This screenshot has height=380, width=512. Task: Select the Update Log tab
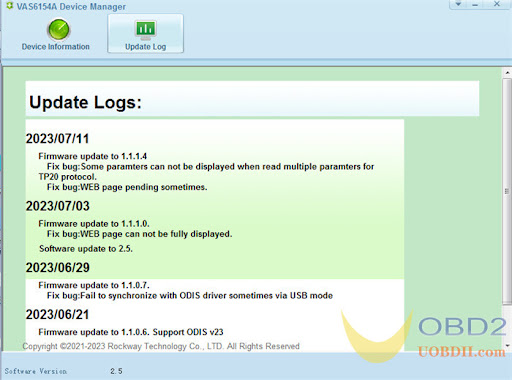pos(145,33)
